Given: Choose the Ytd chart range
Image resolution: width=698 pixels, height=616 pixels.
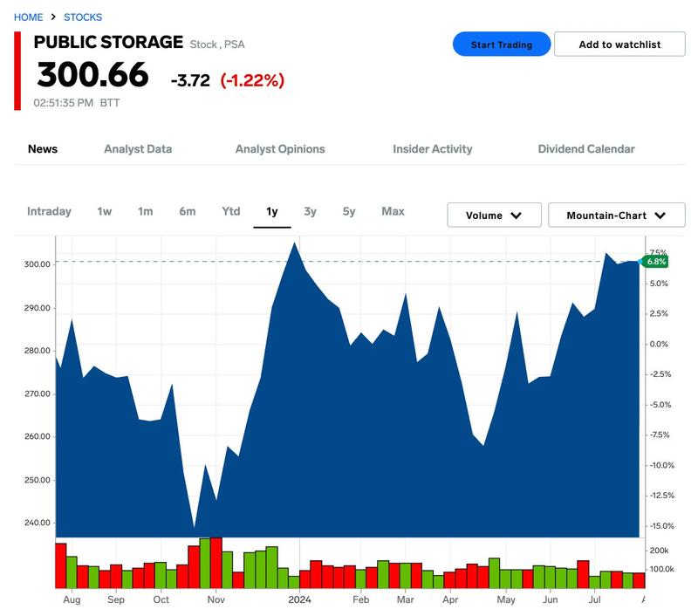Looking at the screenshot, I should [x=231, y=211].
